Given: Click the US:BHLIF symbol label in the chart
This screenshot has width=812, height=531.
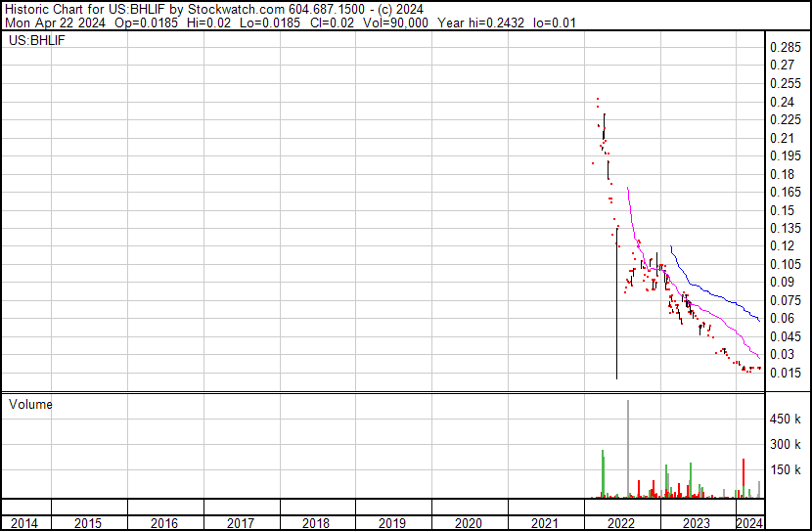Looking at the screenshot, I should point(37,40).
